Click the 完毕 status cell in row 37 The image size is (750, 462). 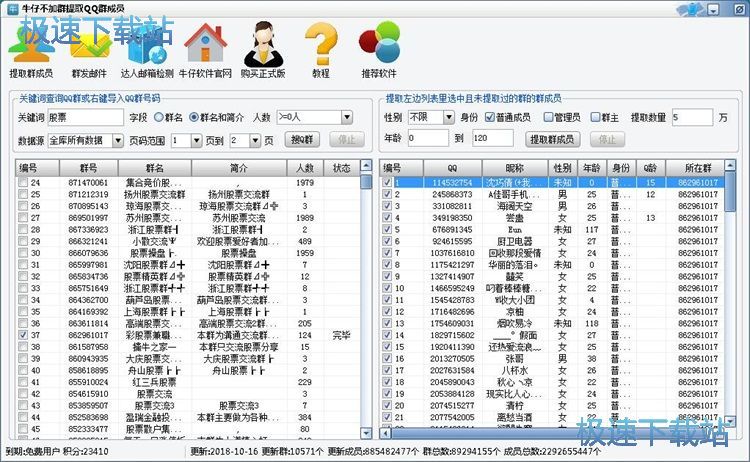(342, 335)
